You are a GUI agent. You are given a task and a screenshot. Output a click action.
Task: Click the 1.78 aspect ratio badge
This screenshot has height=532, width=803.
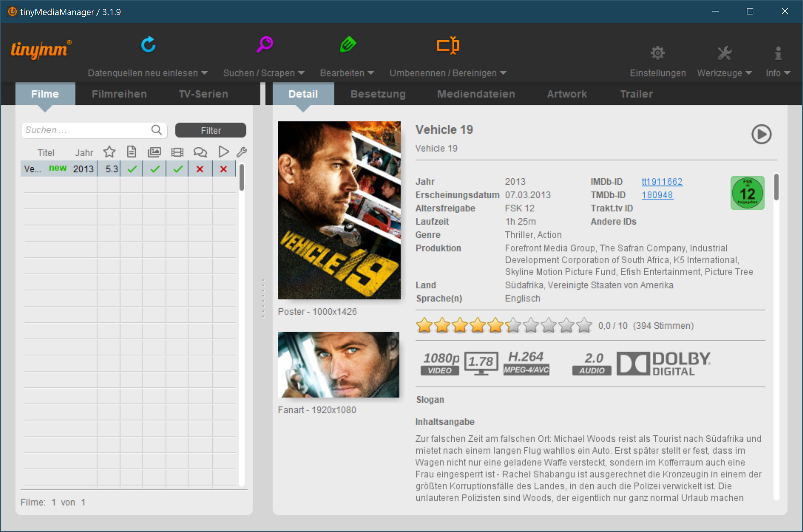coord(481,364)
